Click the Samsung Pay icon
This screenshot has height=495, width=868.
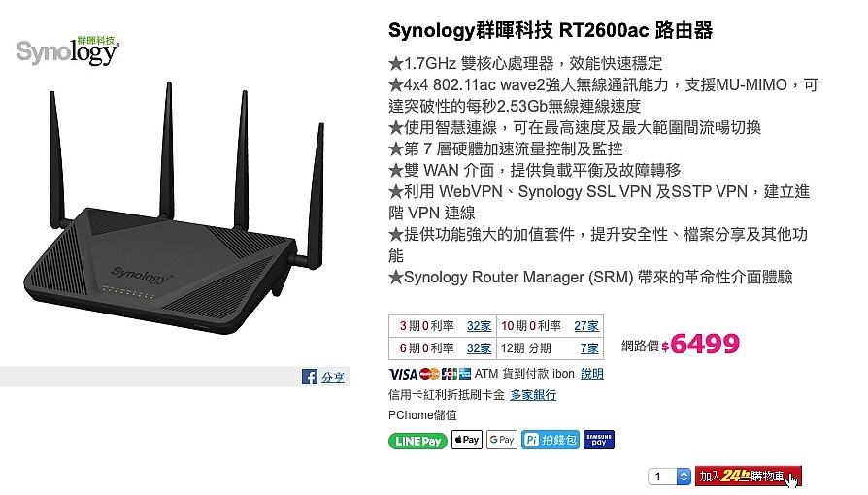(x=599, y=440)
